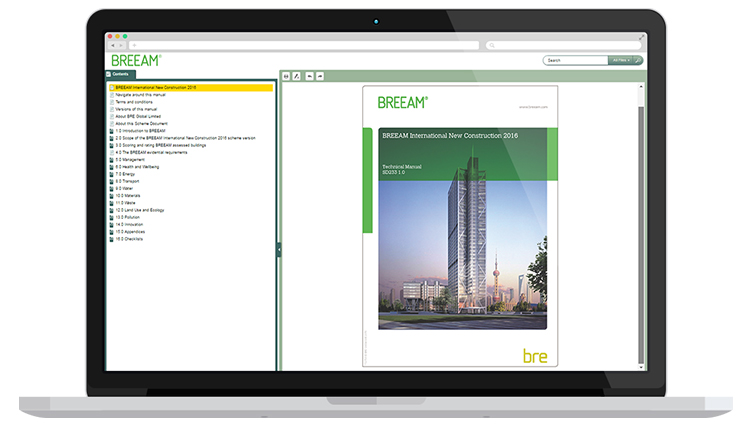750x424 pixels.
Task: Click the 11.0 Waste book icon
Action: pyautogui.click(x=112, y=202)
